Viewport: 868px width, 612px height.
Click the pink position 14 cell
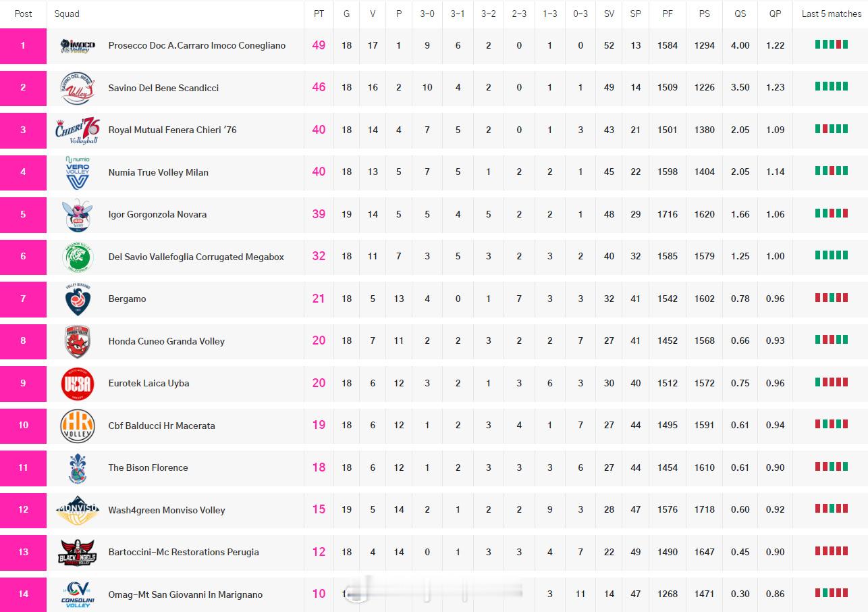point(23,594)
